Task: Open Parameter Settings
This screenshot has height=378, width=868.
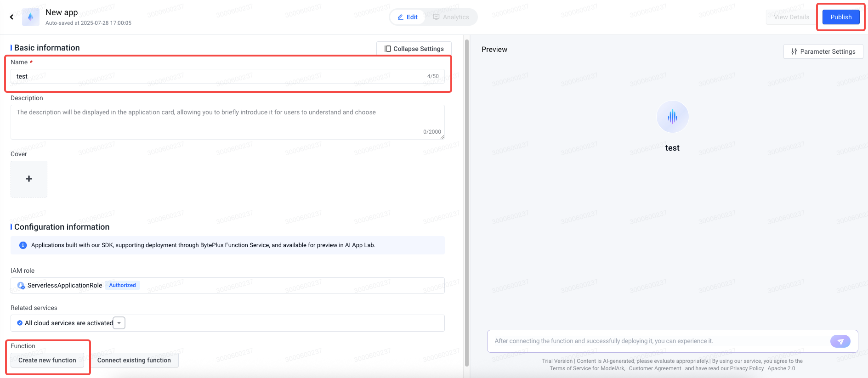Action: tap(823, 51)
